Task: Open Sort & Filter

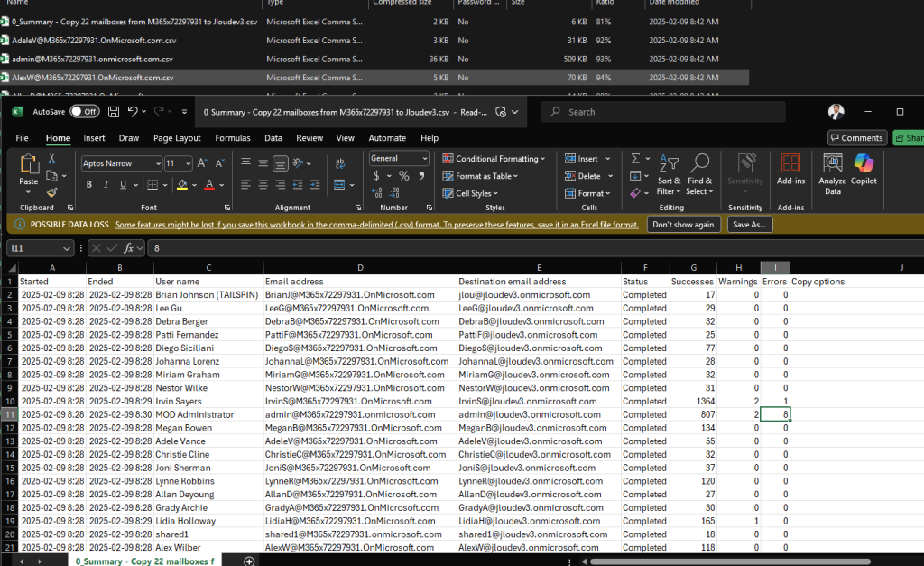Action: [x=669, y=174]
